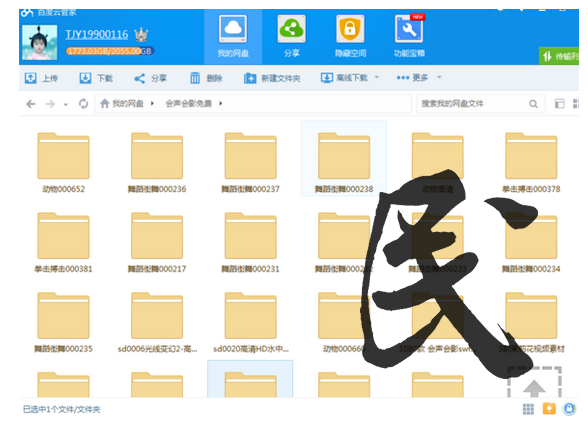Click the 上传 upload toolbar button
The height and width of the screenshot is (429, 588).
(x=41, y=78)
